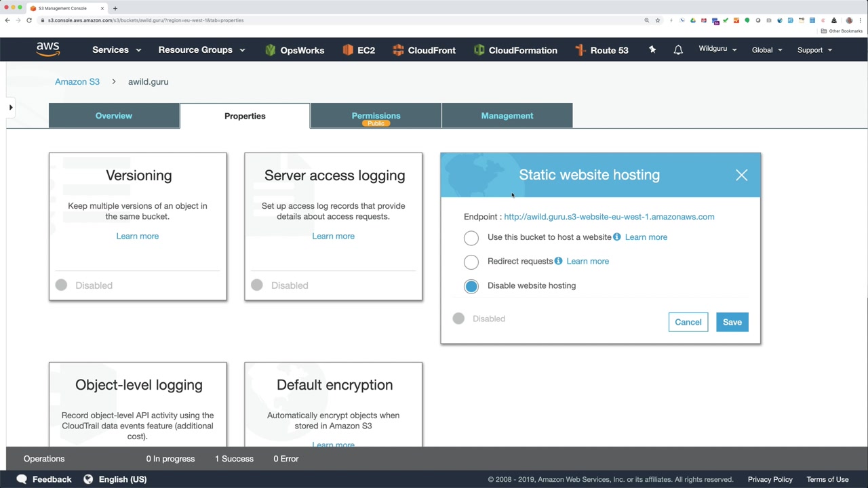Close the Static website hosting panel

[741, 175]
